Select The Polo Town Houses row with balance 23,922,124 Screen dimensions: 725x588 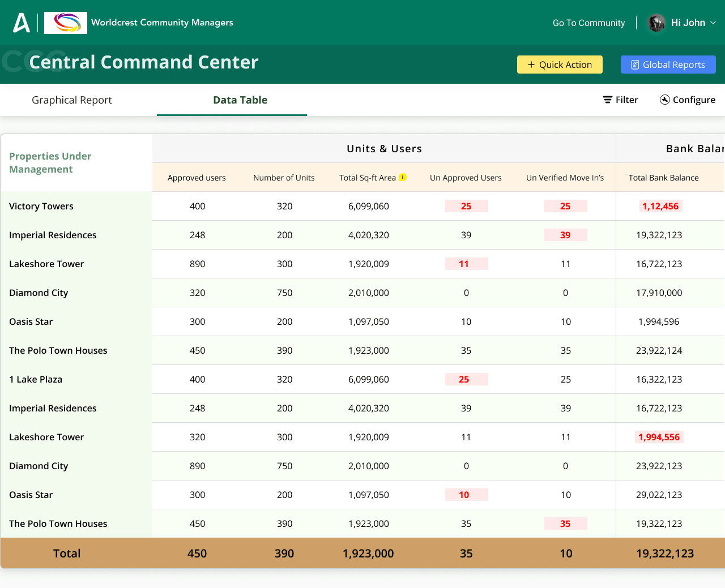coord(362,350)
